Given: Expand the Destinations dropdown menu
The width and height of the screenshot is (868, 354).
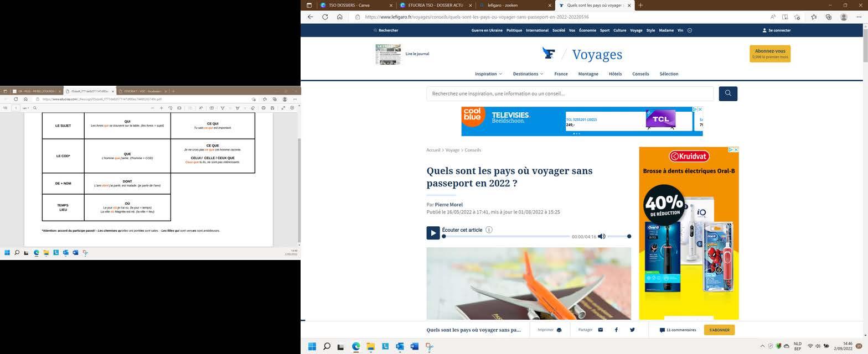Looking at the screenshot, I should pos(528,74).
